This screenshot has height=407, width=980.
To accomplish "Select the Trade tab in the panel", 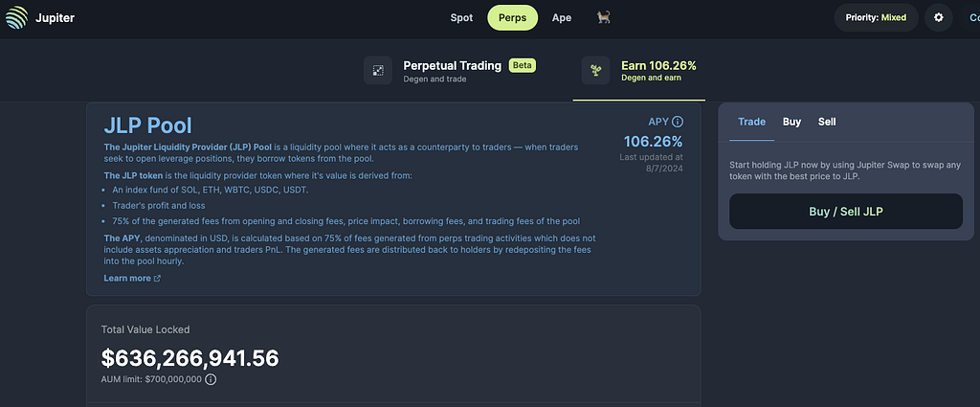I will coord(751,122).
